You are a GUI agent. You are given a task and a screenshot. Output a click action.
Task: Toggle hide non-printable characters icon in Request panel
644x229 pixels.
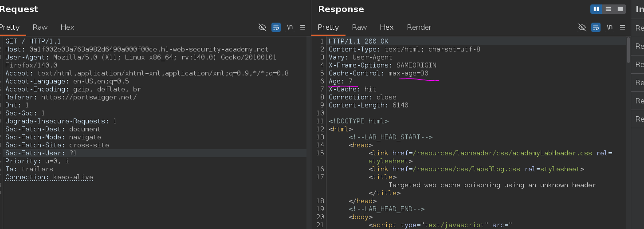tap(262, 27)
